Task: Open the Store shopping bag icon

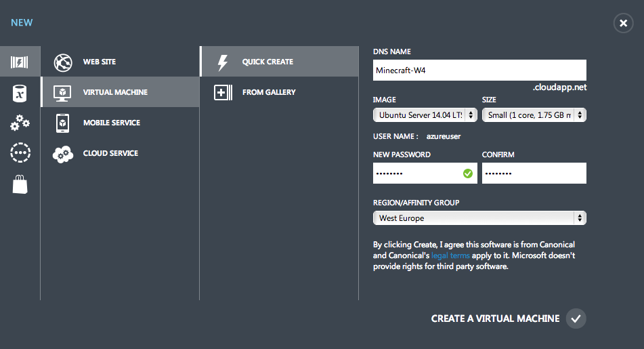Action: [x=20, y=183]
